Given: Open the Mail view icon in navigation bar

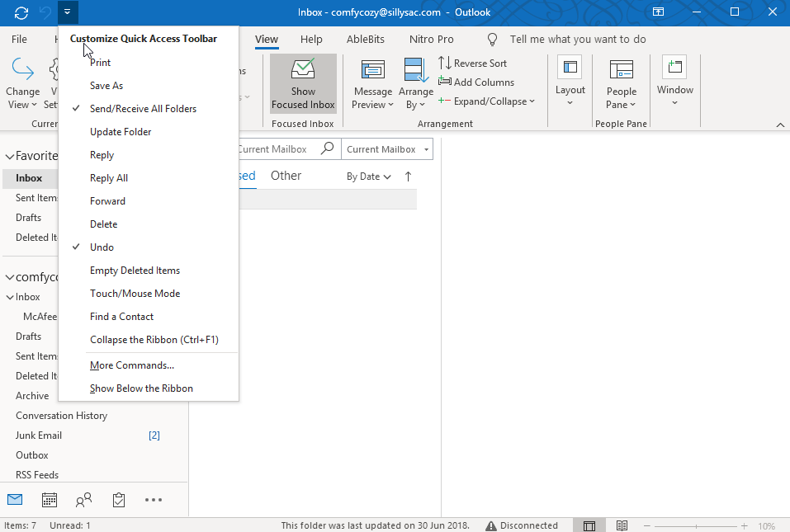Looking at the screenshot, I should (15, 500).
